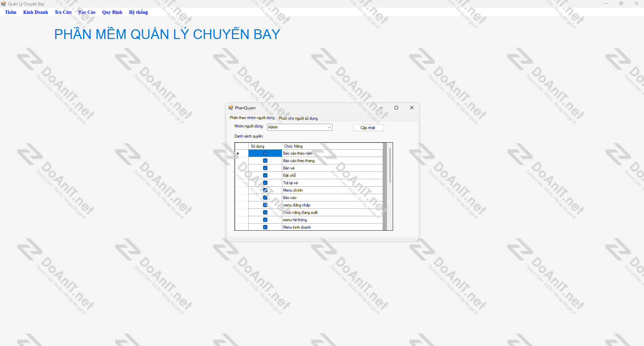Viewport: 644px width, 346px height.
Task: Toggle checkbox for Báo cáo theo tháng
Action: coord(265,161)
